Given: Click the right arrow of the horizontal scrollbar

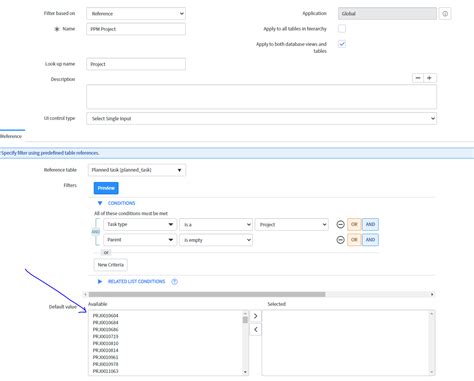Looking at the screenshot, I should tap(432, 294).
